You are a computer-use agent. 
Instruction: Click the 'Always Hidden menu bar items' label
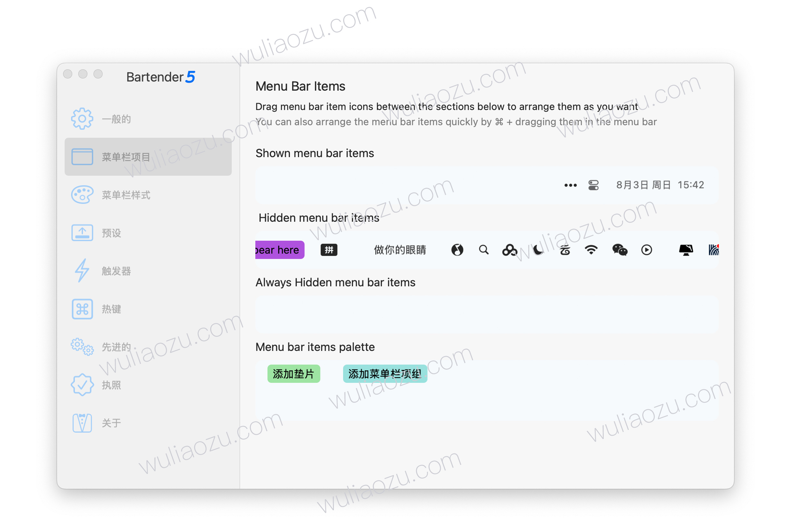336,282
